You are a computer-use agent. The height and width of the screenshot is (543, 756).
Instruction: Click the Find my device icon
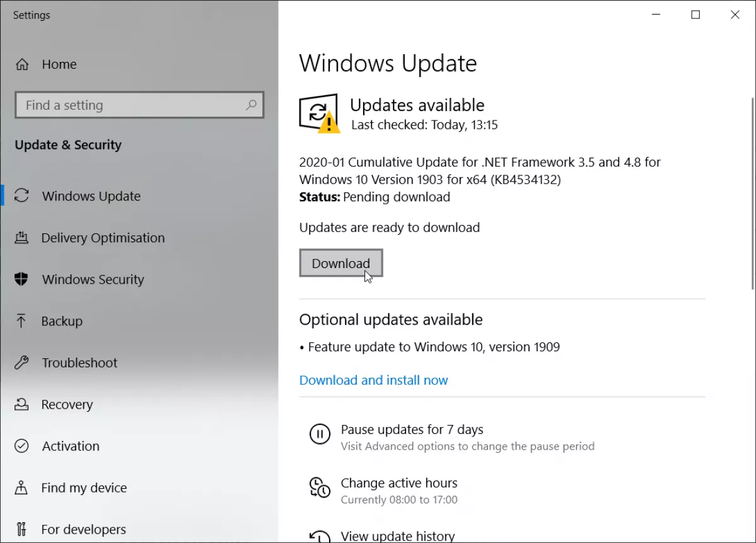21,488
